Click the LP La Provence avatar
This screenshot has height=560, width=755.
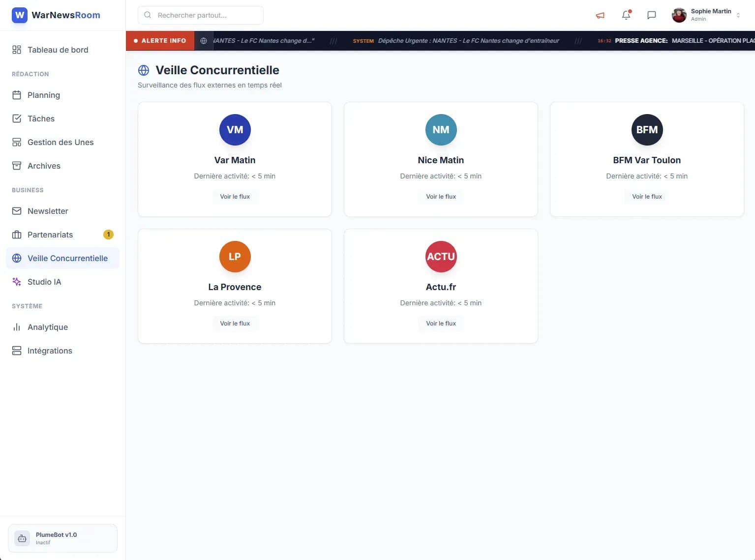pyautogui.click(x=235, y=257)
